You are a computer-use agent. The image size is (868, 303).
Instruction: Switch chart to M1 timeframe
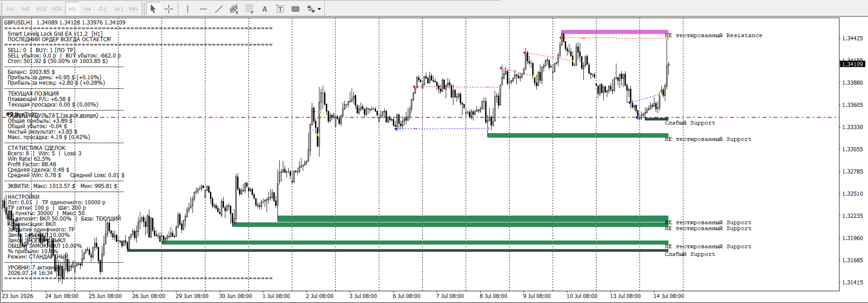tap(10, 9)
